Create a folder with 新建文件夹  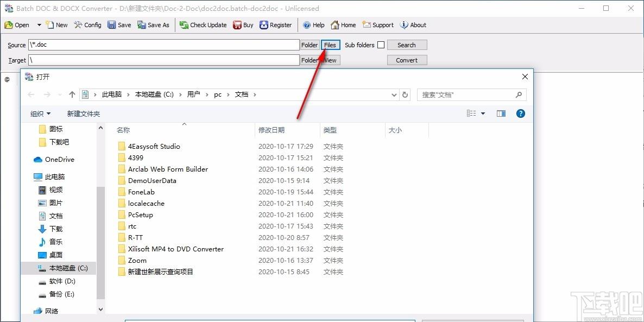84,114
